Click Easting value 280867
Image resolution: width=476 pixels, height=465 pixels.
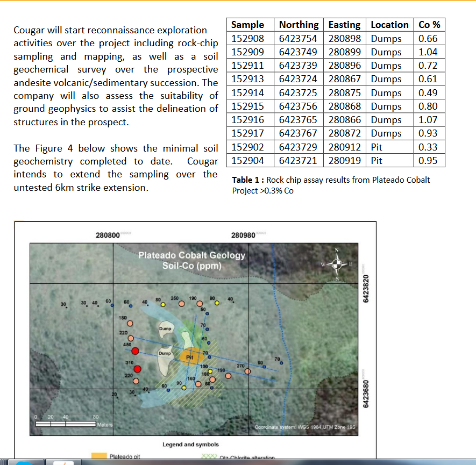tap(345, 79)
